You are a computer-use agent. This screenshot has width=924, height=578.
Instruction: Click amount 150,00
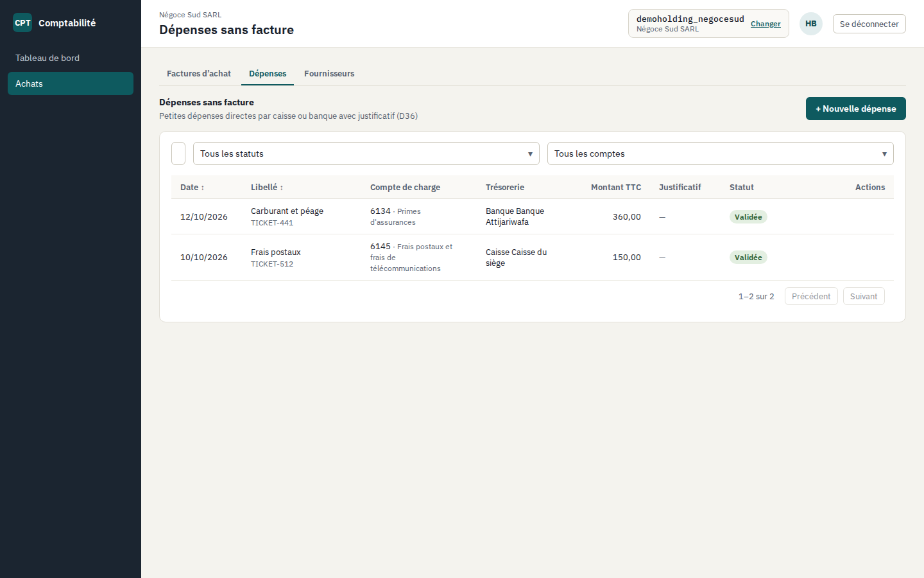[627, 257]
